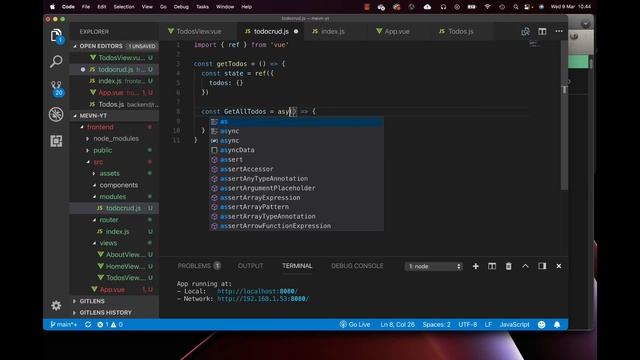The width and height of the screenshot is (640, 360).
Task: Collapse the OPEN EDITORS section
Action: point(114,46)
